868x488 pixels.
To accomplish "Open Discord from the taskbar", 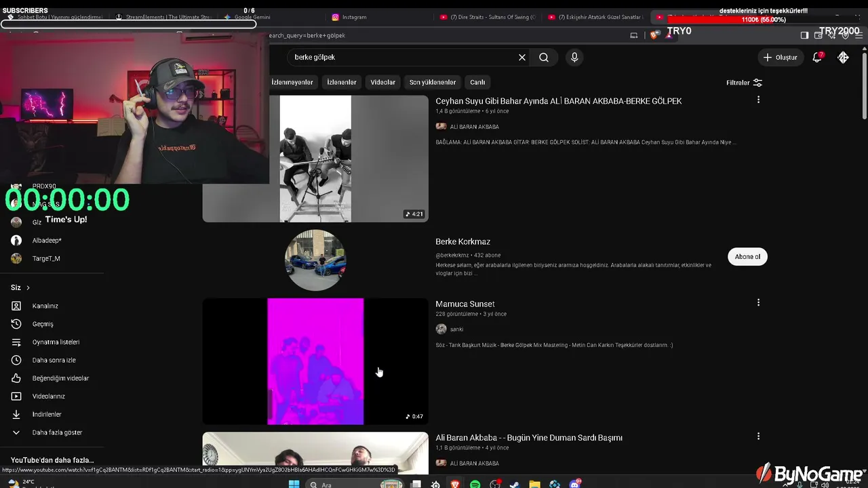I will 575,485.
